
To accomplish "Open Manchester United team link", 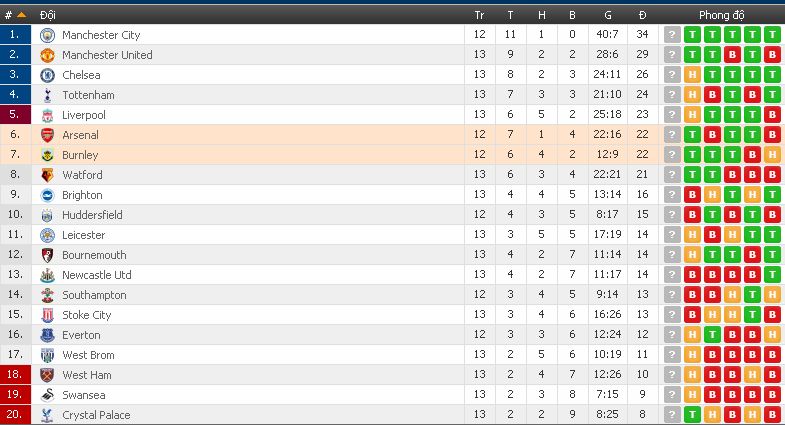I will tap(107, 55).
